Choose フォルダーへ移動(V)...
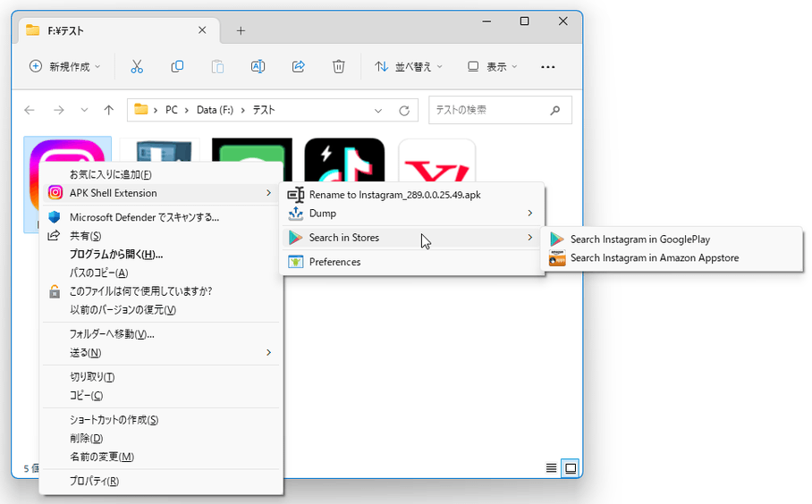This screenshot has height=504, width=812. [162, 334]
